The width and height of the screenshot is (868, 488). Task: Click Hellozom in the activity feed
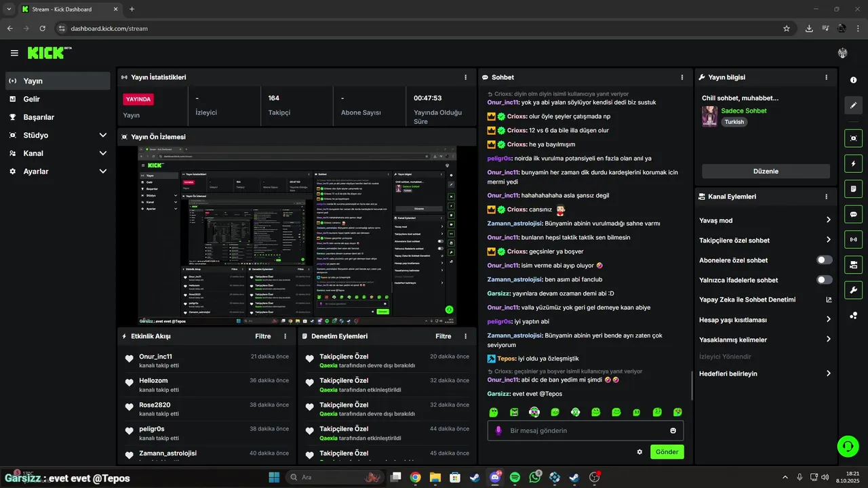(153, 381)
